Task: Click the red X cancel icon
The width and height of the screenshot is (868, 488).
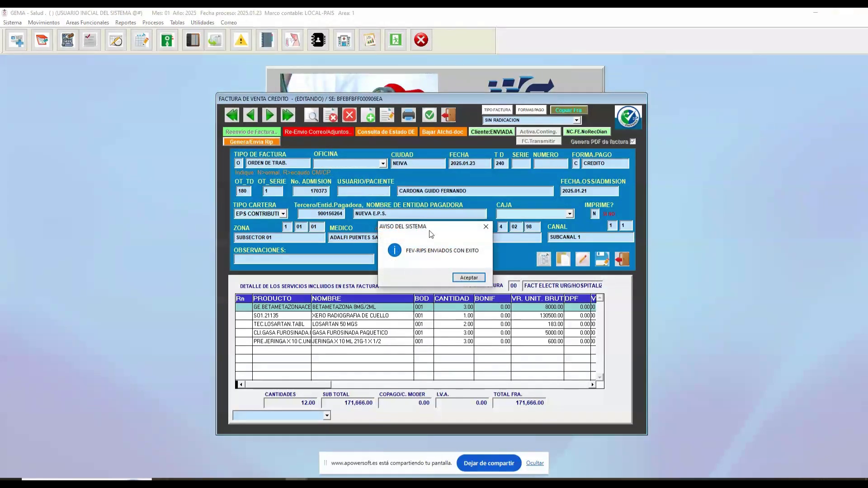Action: pos(349,115)
